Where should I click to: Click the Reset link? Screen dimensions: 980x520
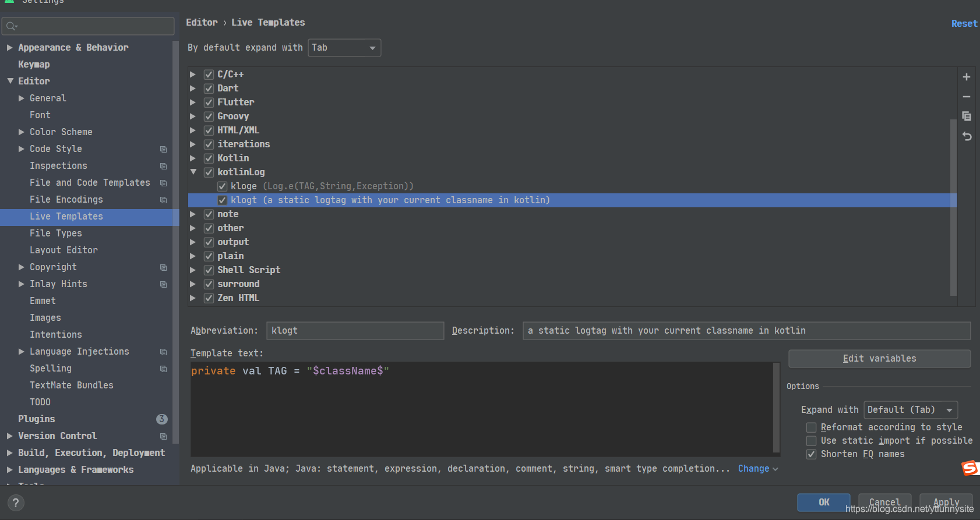(964, 24)
